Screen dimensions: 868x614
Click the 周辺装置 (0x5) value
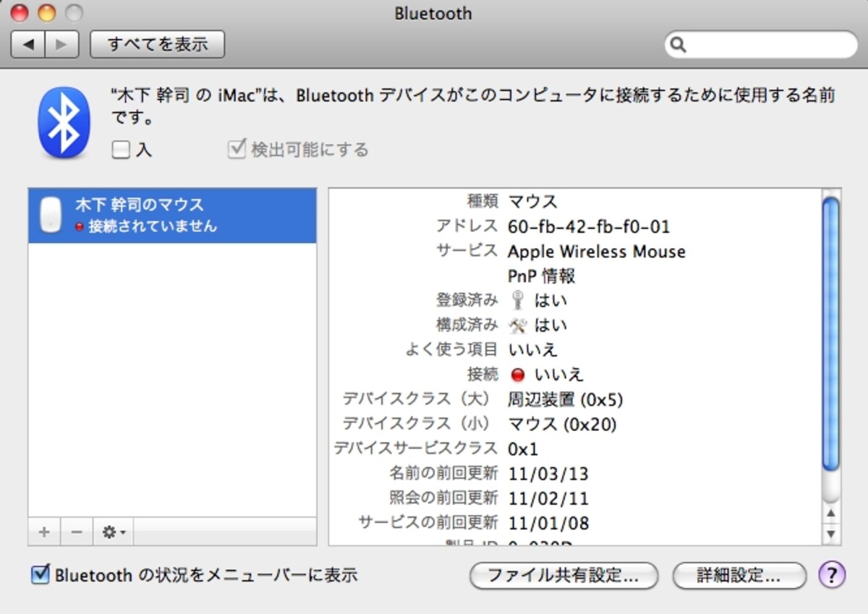point(566,399)
